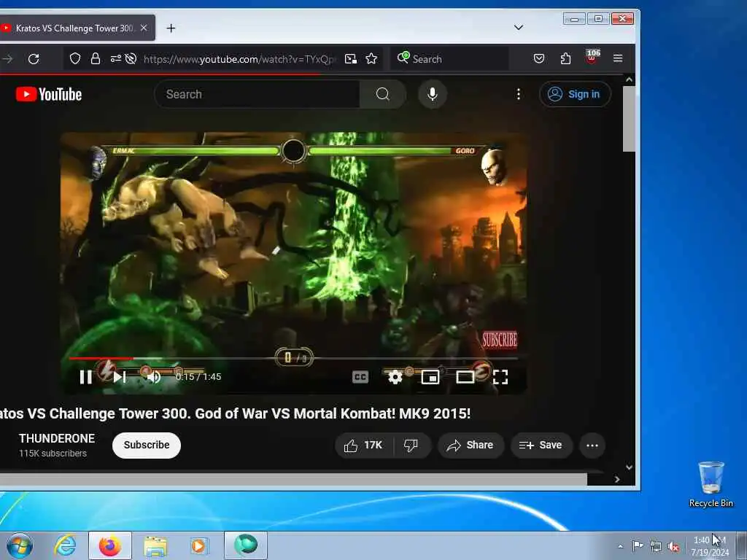Reload the current page

pos(34,59)
